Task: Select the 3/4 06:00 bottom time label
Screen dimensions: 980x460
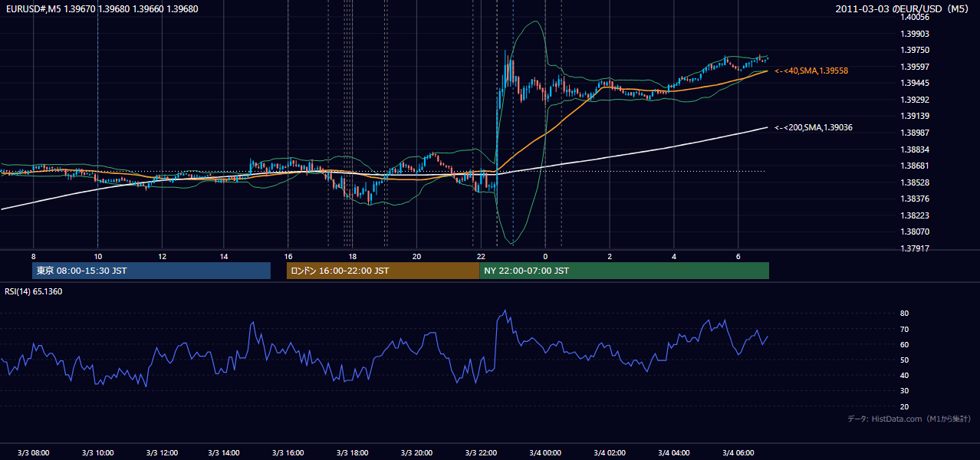Action: (x=738, y=453)
